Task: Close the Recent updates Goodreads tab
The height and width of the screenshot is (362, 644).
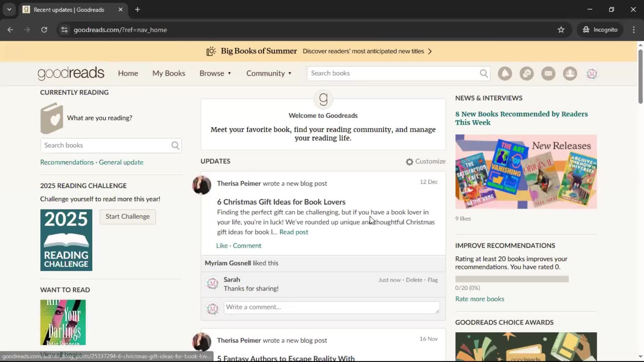Action: pyautogui.click(x=120, y=9)
